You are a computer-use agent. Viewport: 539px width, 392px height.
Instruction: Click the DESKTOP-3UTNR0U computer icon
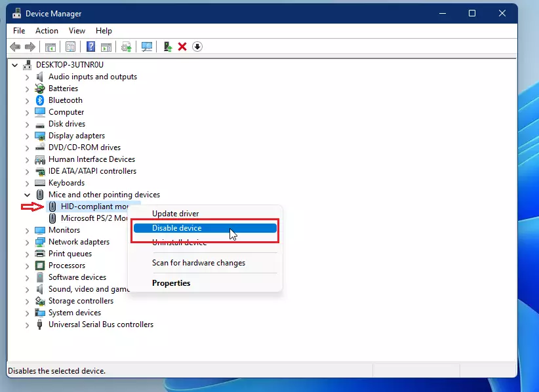(27, 65)
